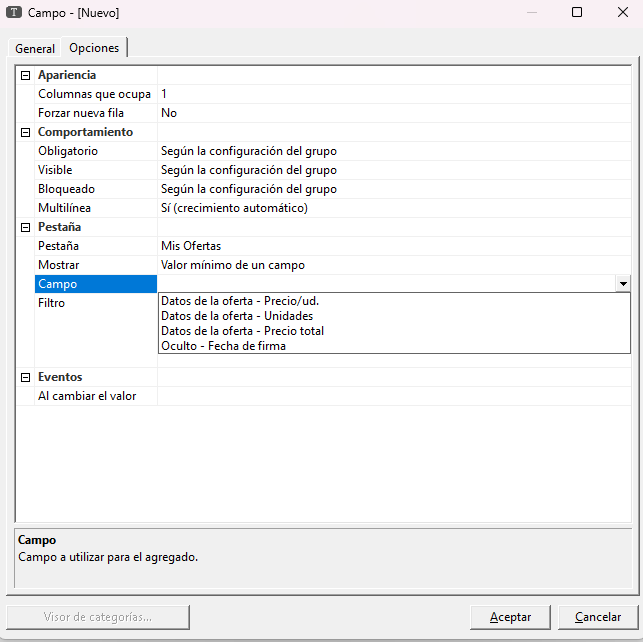Pick 'Datos de la oferta - Precio total'
This screenshot has height=642, width=643.
click(x=242, y=331)
